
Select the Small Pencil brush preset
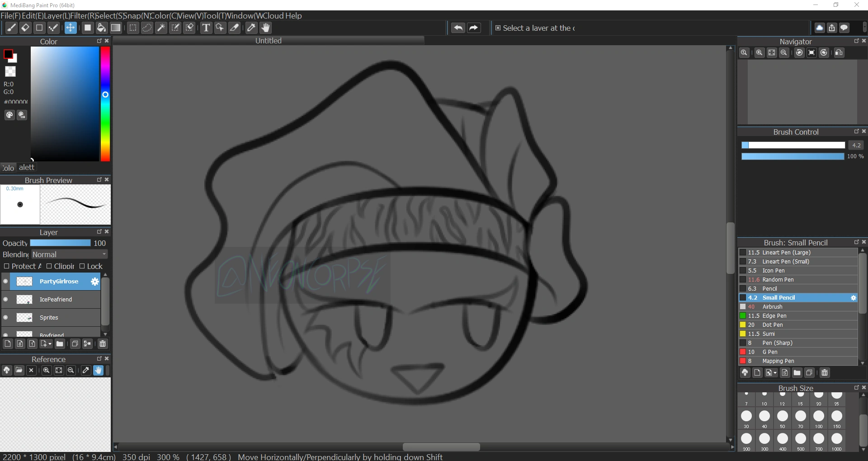tap(796, 297)
